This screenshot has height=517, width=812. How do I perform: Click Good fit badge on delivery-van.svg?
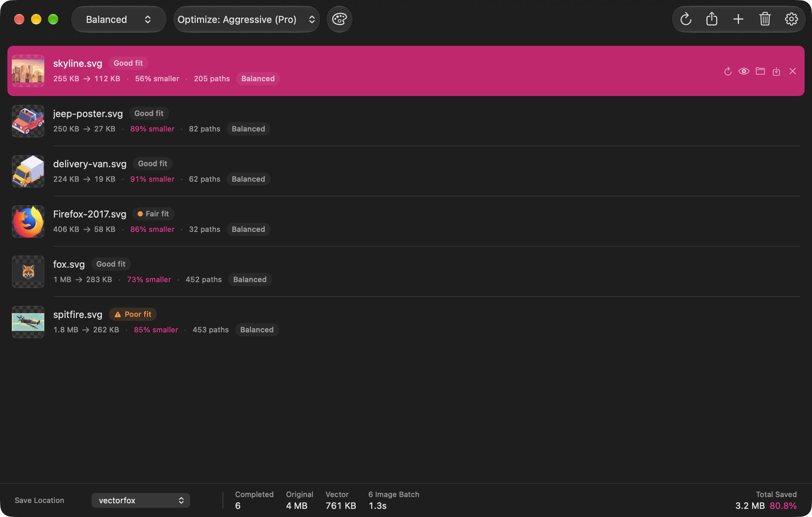click(x=152, y=164)
